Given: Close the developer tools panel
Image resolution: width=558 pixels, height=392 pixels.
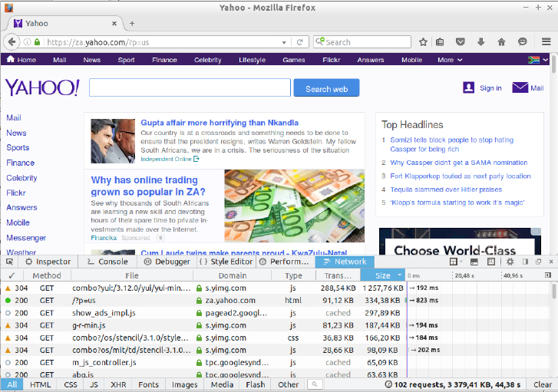Looking at the screenshot, I should click(x=551, y=262).
